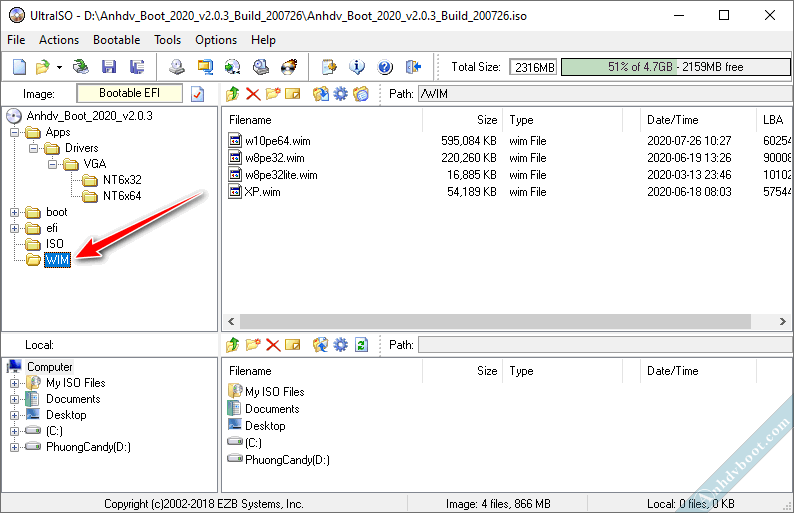This screenshot has width=794, height=513.
Task: Click the empty Local Path field
Action: [605, 345]
